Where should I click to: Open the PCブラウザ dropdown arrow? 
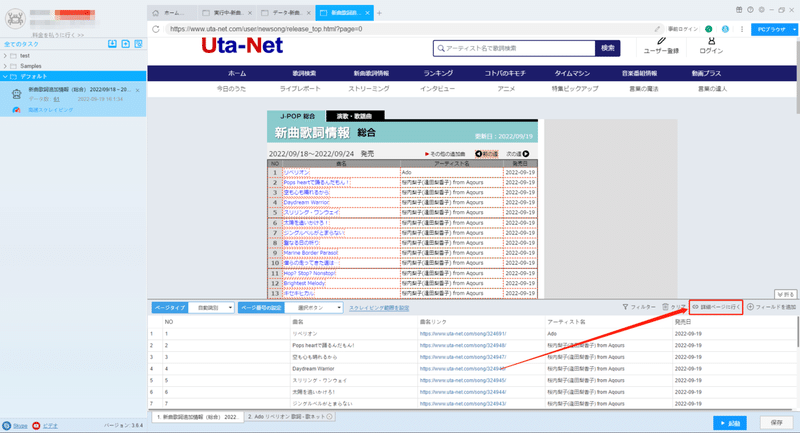pyautogui.click(x=794, y=30)
